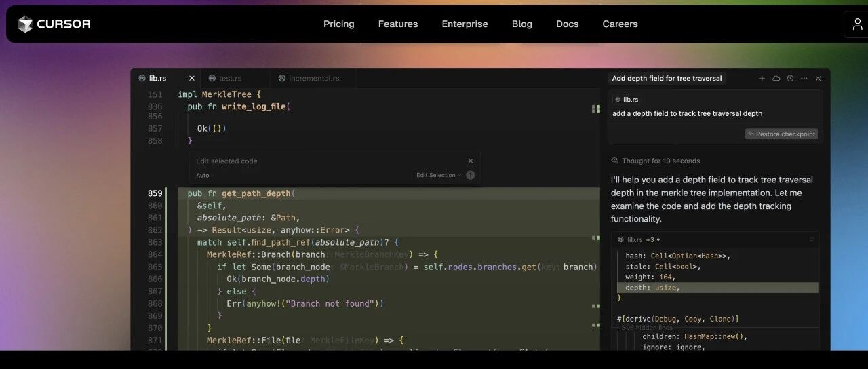Screen dimensions: 868x369
Task: Dismiss the Edit selected code popup
Action: (471, 161)
